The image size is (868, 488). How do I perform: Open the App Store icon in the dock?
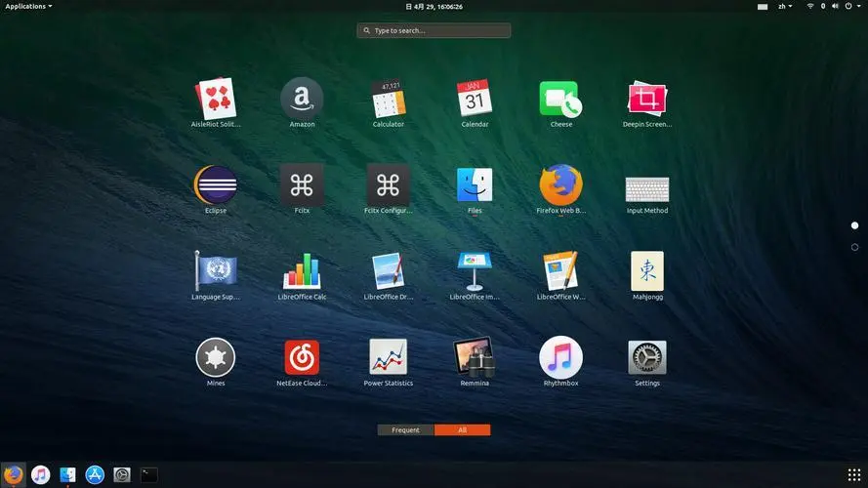click(x=95, y=474)
